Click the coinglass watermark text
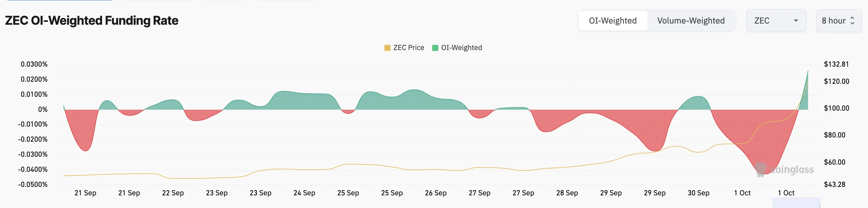This screenshot has height=208, width=868. point(792,169)
